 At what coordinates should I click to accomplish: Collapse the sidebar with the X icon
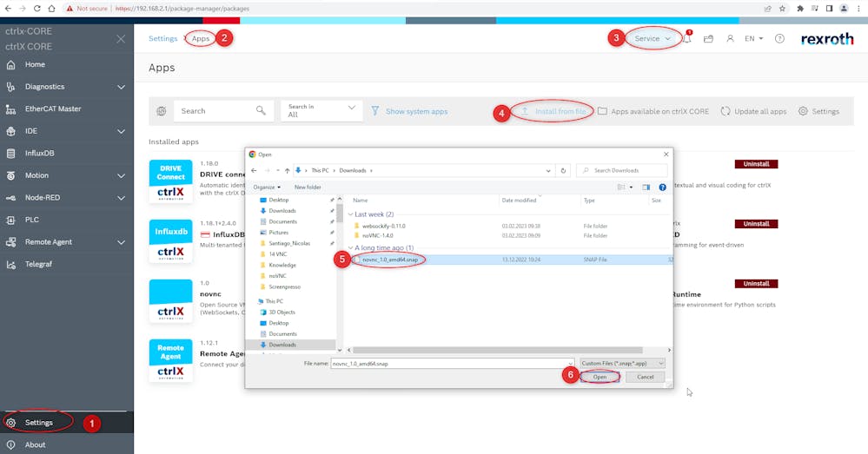pyautogui.click(x=121, y=39)
